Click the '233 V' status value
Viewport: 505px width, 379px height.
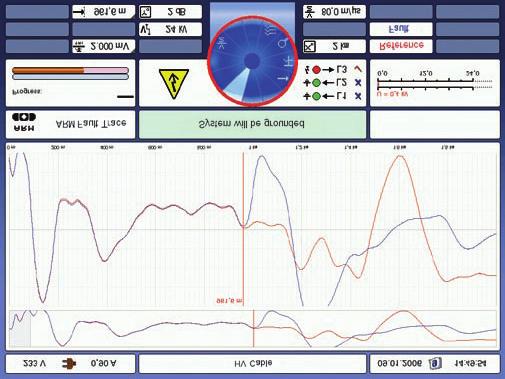coord(34,364)
